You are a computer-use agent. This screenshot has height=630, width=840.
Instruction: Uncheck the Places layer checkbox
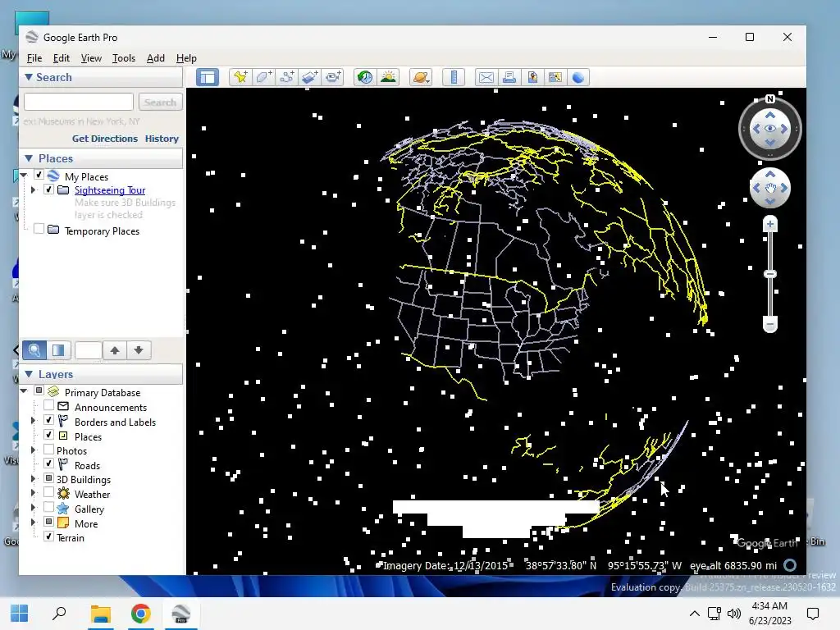(48, 435)
